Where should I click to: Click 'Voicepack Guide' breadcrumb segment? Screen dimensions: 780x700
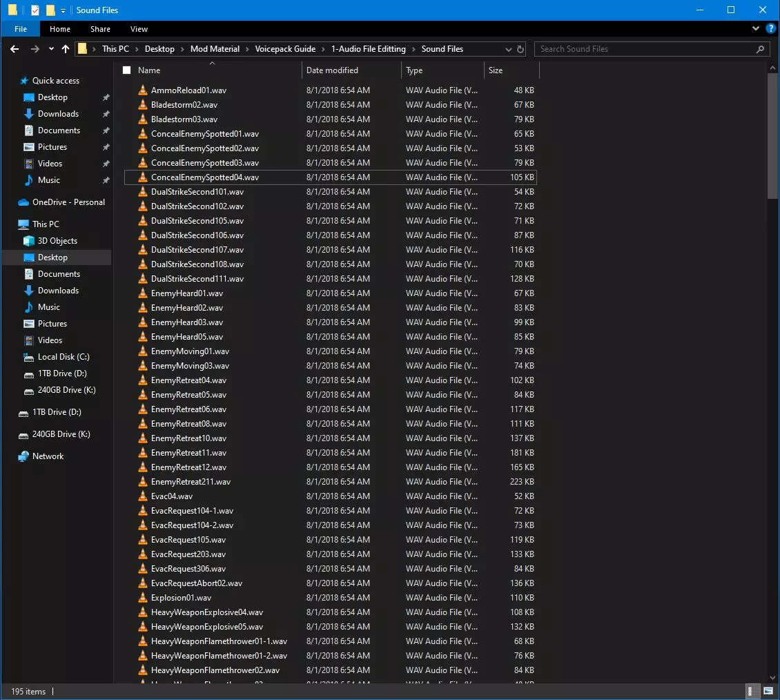click(x=285, y=49)
